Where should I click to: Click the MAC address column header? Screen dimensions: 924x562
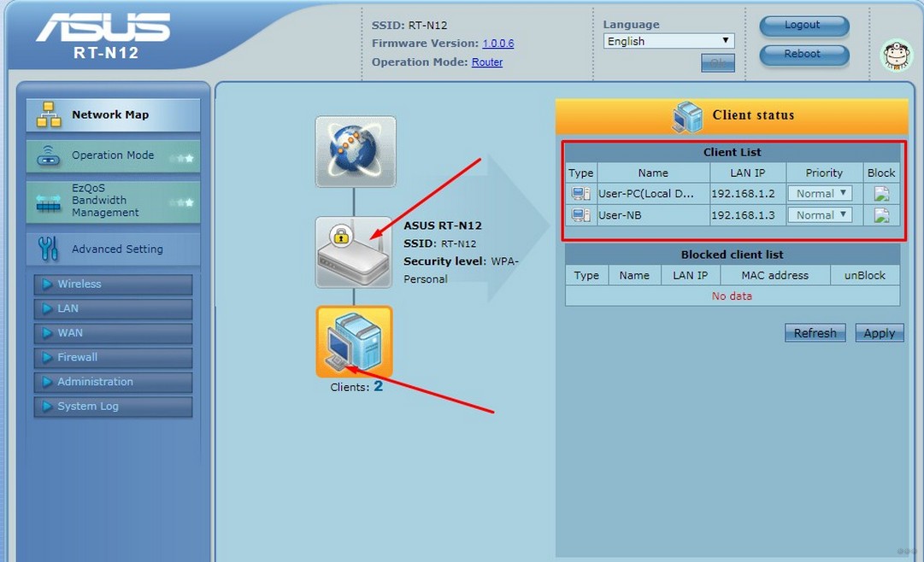point(775,276)
